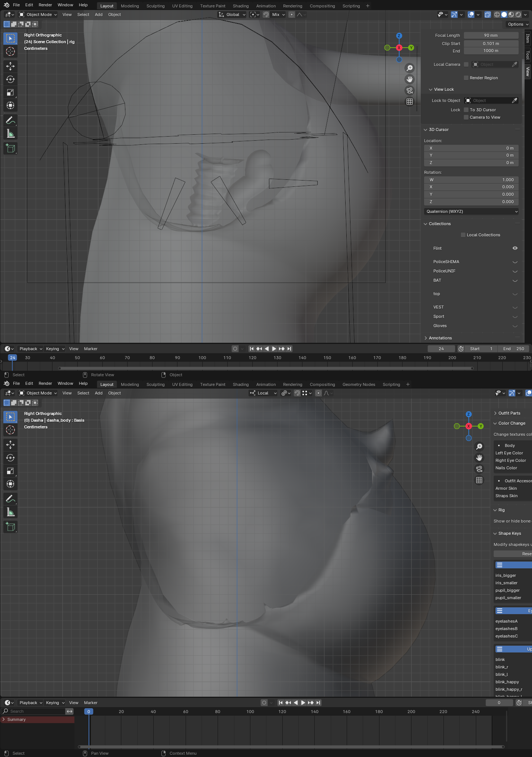Viewport: 532px width, 757px height.
Task: Click the Options button in top viewport
Action: tap(518, 24)
